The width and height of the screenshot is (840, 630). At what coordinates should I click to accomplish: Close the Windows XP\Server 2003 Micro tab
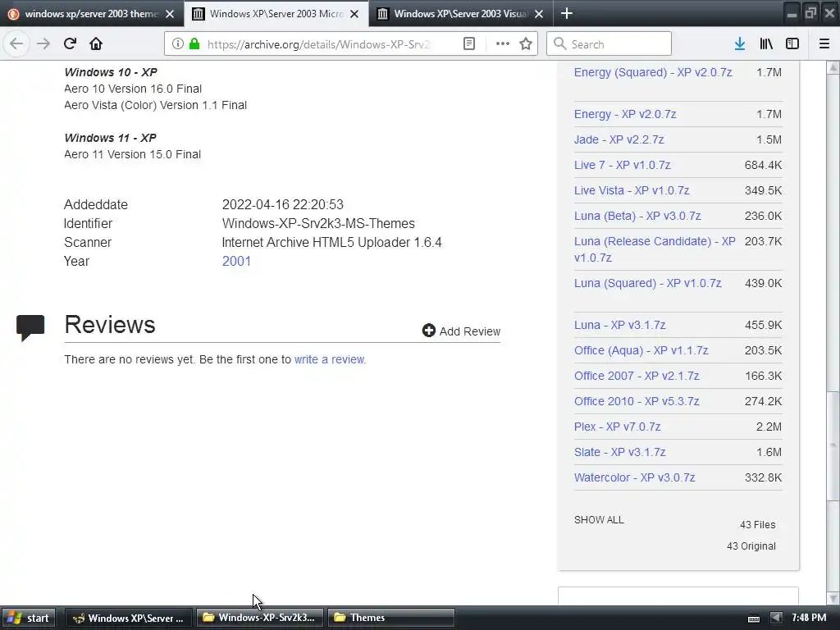[x=354, y=14]
